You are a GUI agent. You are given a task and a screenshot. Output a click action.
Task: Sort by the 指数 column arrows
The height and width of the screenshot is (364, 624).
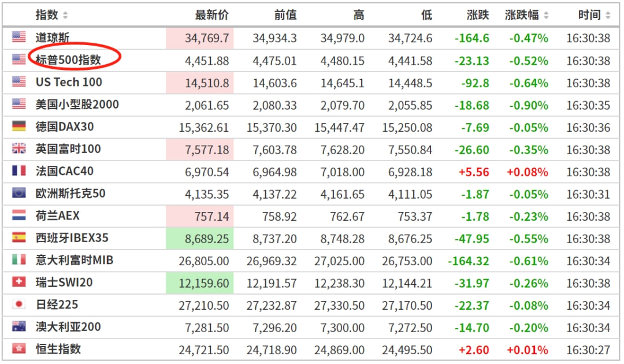coord(65,16)
